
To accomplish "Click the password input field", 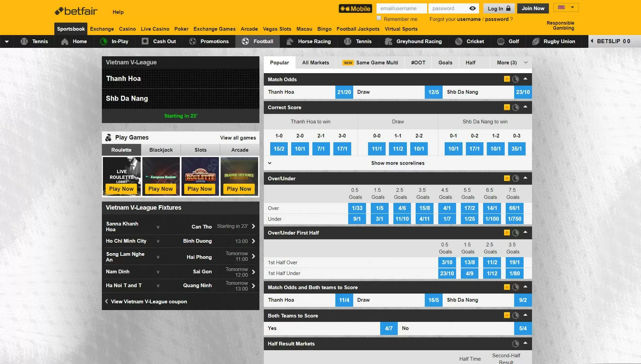I will 453,8.
